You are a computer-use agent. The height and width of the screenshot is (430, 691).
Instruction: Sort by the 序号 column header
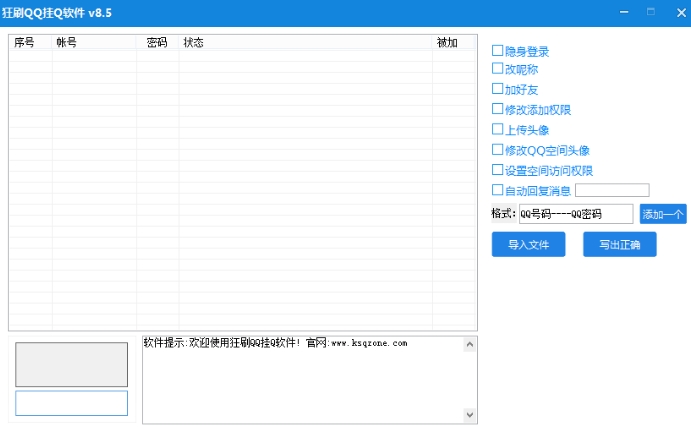30,42
